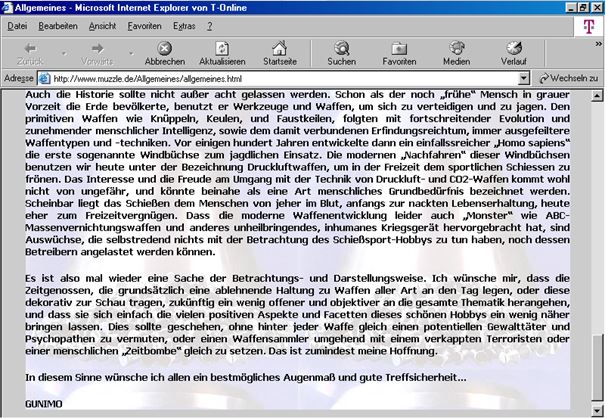The width and height of the screenshot is (606, 418).
Task: Click the Zurück back arrow icon
Action: [30, 47]
